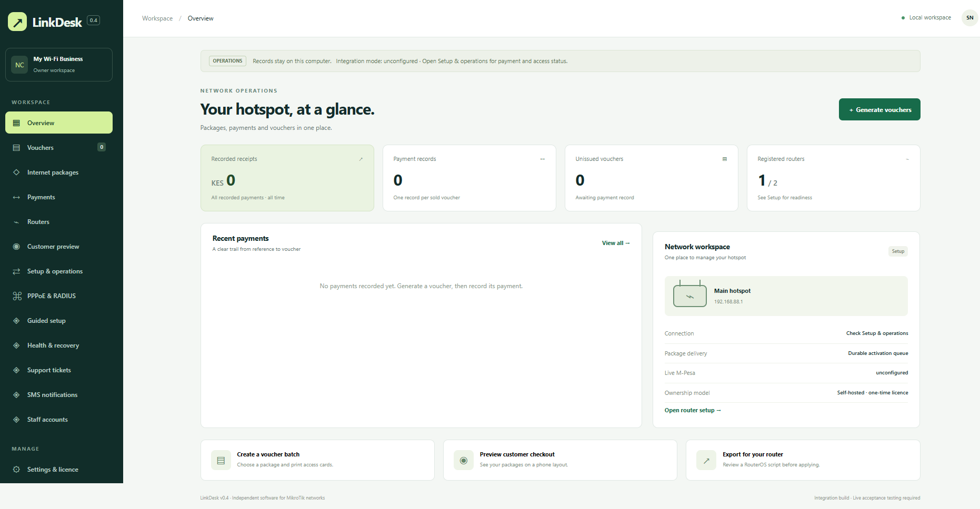This screenshot has width=980, height=509.
Task: Click the Vouchers count badge
Action: click(102, 147)
